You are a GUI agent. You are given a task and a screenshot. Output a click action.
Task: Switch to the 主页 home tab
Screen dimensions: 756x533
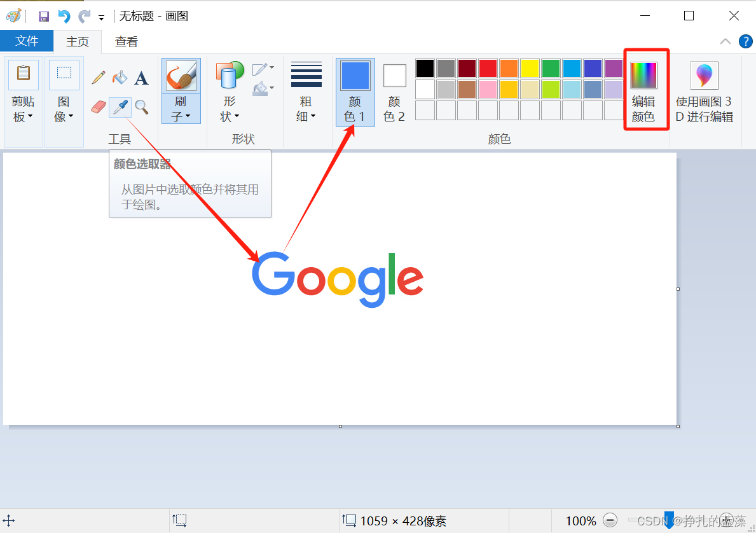78,41
